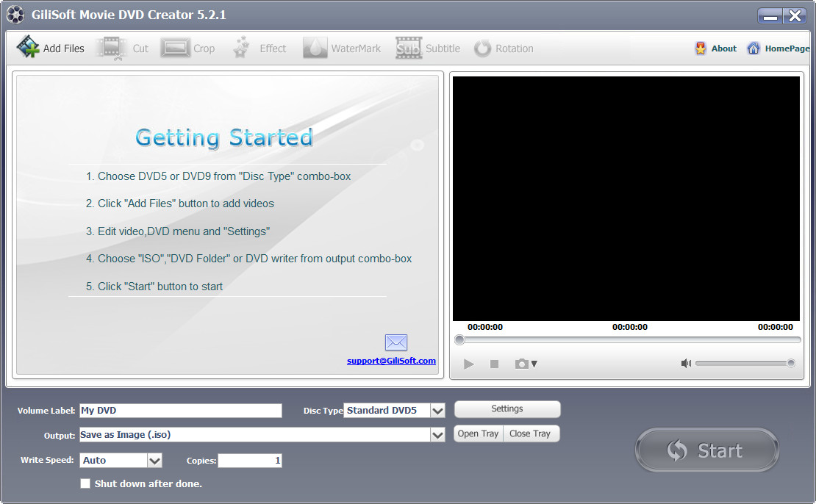The image size is (816, 504).
Task: Click step 3 Edit video instruction text
Action: click(178, 231)
